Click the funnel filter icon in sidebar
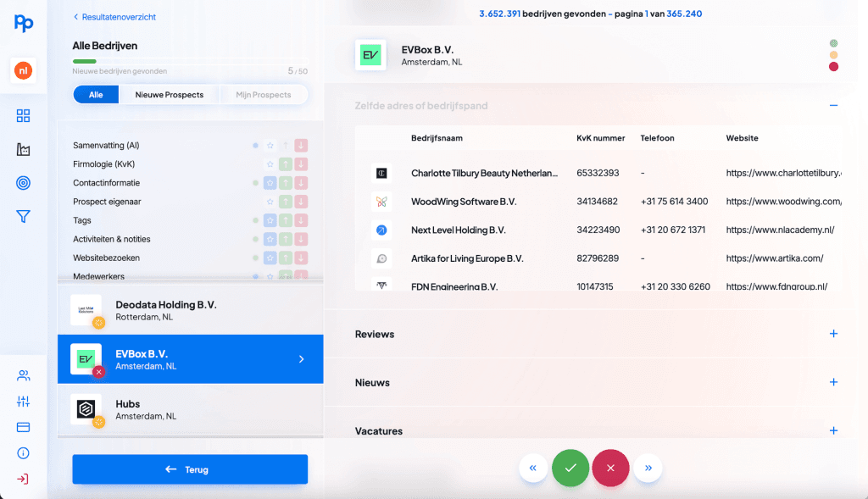The height and width of the screenshot is (499, 868). tap(23, 217)
